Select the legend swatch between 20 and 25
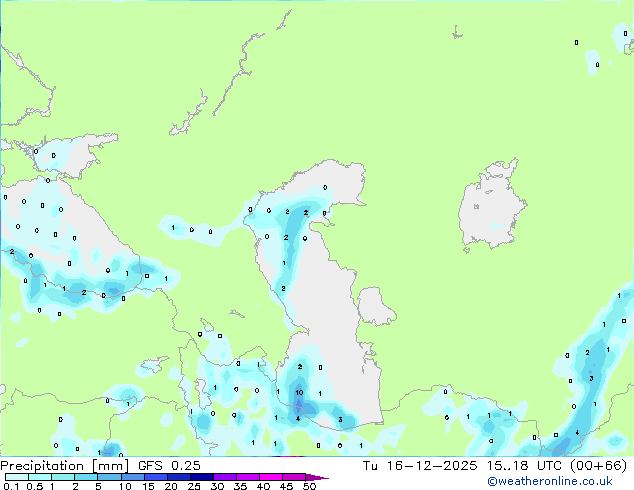Image resolution: width=634 pixels, height=490 pixels. pyautogui.click(x=179, y=477)
